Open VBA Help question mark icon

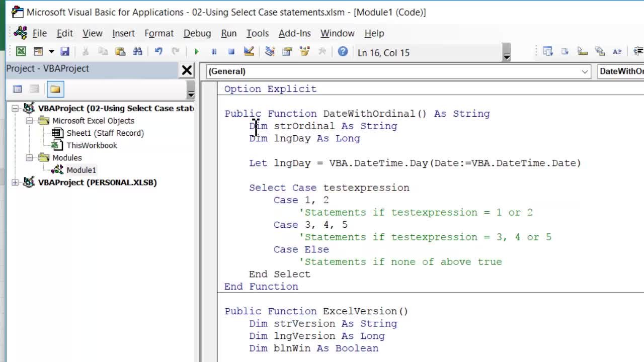(343, 51)
